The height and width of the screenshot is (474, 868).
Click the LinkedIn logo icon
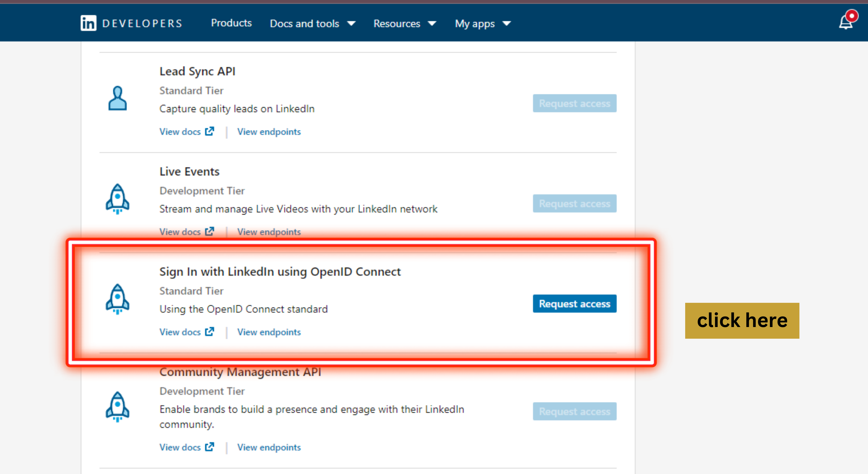point(88,23)
